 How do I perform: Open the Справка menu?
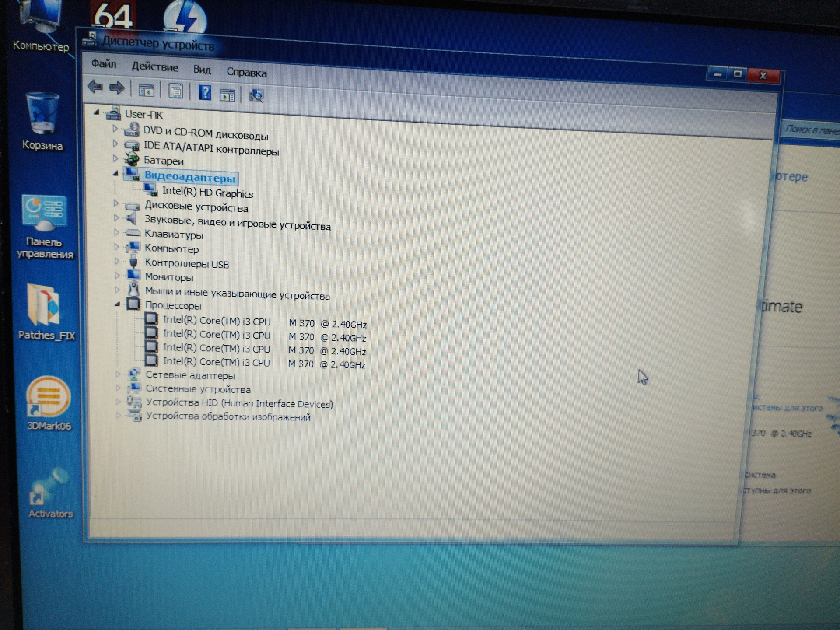(x=246, y=72)
